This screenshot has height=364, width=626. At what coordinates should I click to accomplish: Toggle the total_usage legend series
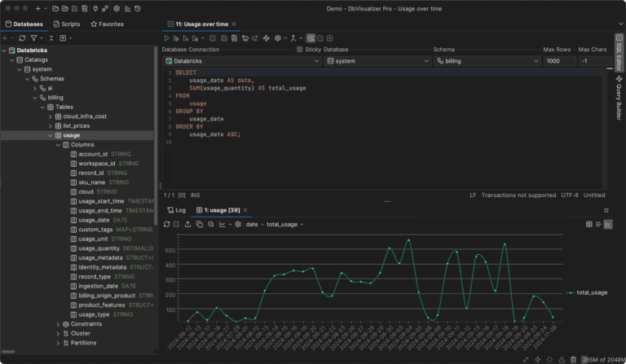pyautogui.click(x=587, y=292)
